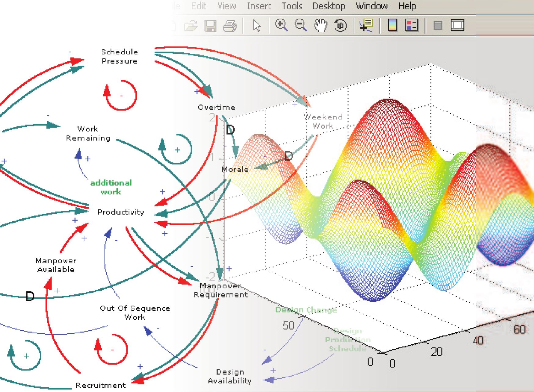The height and width of the screenshot is (392, 534).
Task: Open the View menu
Action: tap(226, 6)
